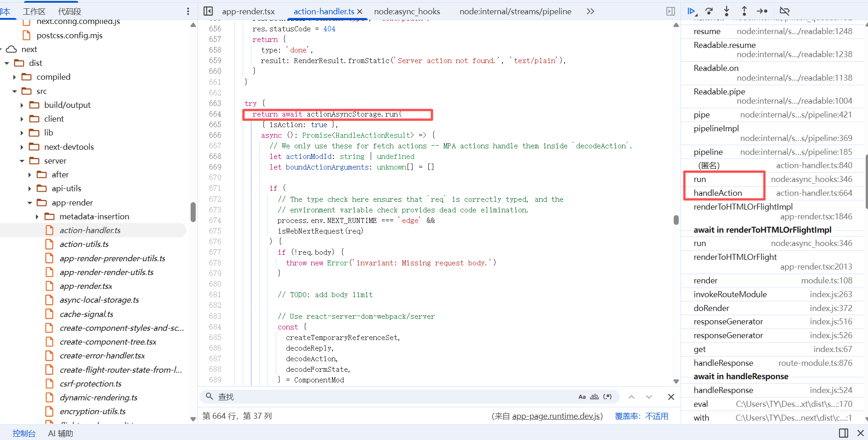Image resolution: width=868 pixels, height=440 pixels.
Task: Enable regular expression search option
Action: tap(607, 397)
